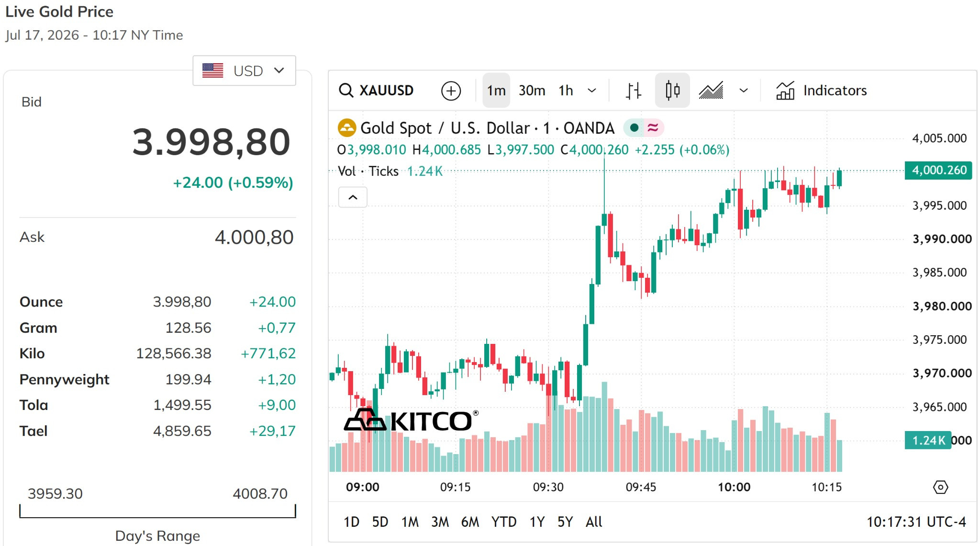Open chart settings hexagon icon
The height and width of the screenshot is (546, 980).
click(x=940, y=488)
